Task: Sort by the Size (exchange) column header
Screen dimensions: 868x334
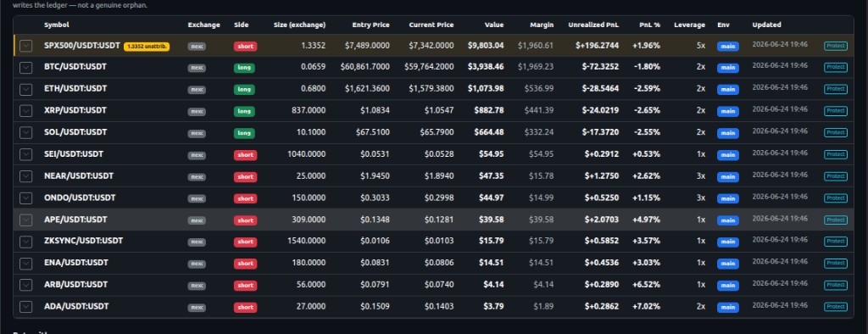Action: [299, 25]
